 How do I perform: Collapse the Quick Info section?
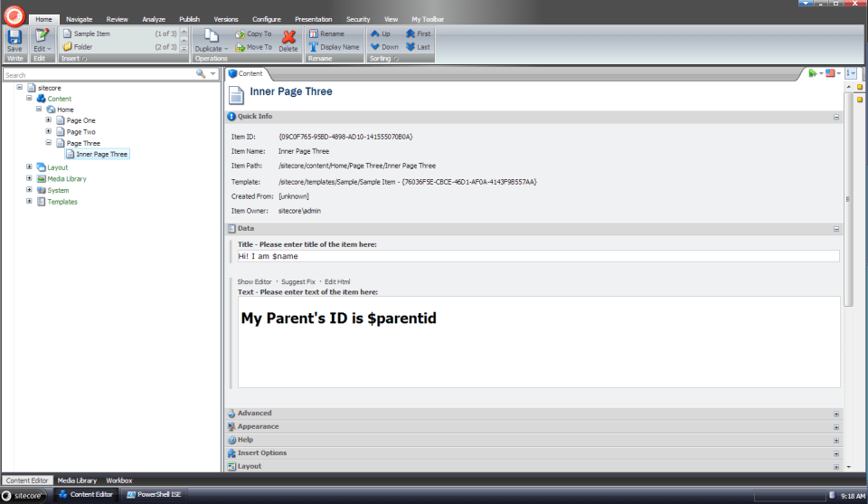click(836, 117)
